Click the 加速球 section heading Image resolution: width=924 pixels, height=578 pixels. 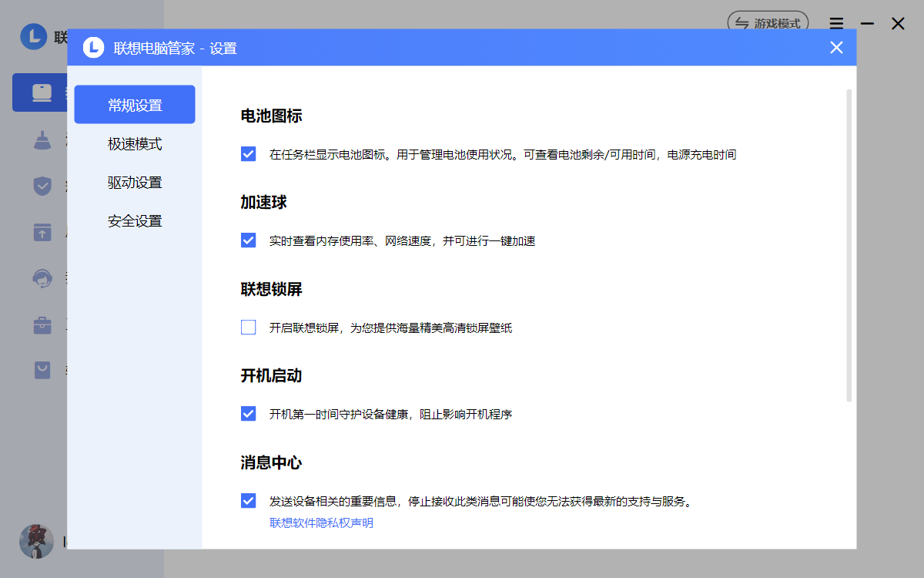coord(263,203)
